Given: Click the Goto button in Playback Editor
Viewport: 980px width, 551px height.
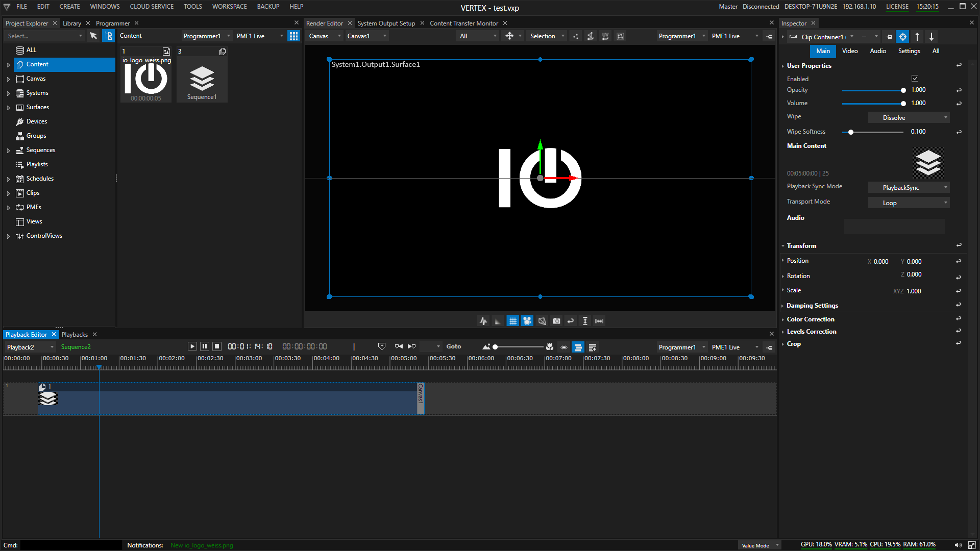Looking at the screenshot, I should [x=454, y=346].
